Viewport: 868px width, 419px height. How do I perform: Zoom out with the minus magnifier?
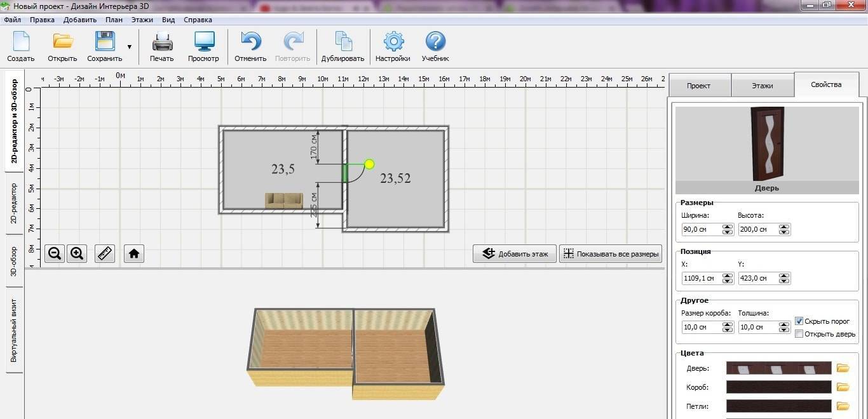click(x=55, y=254)
